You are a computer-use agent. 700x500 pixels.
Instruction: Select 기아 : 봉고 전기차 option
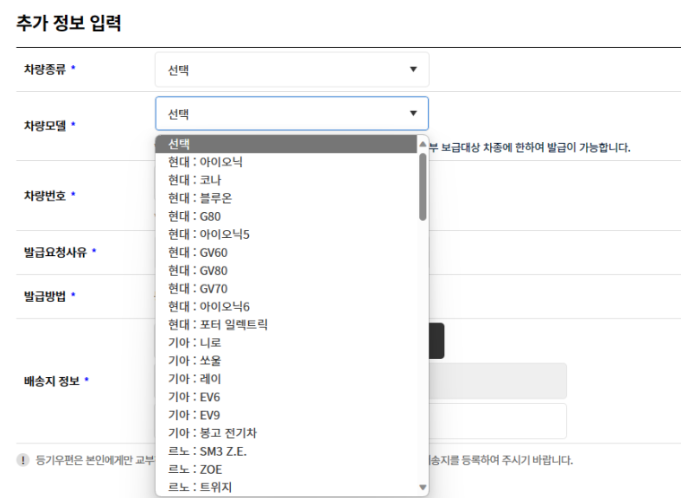286,433
